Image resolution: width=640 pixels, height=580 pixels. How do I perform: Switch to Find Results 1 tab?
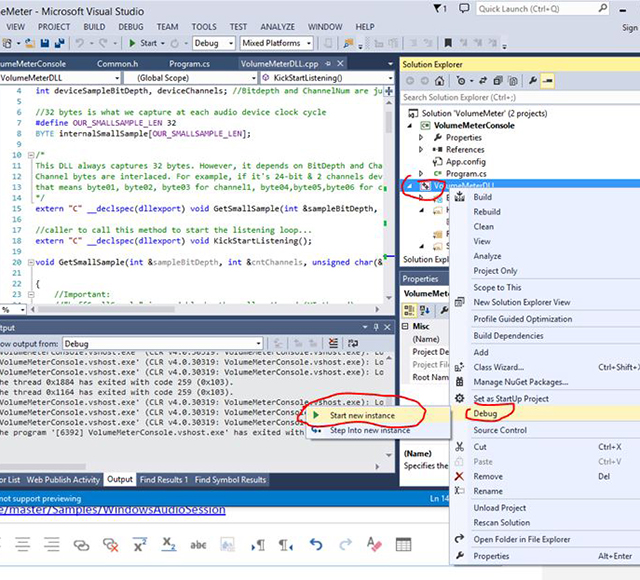[x=164, y=480]
